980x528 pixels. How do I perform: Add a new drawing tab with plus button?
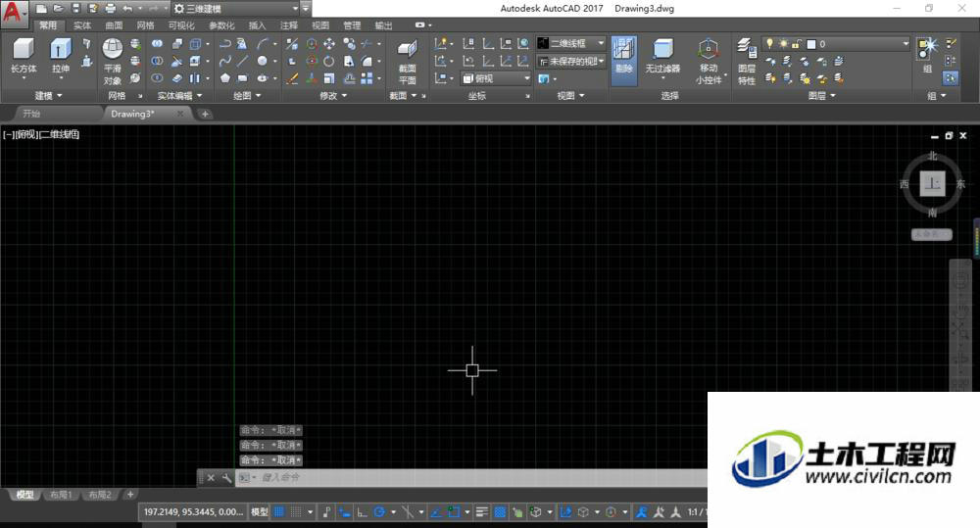tap(205, 114)
